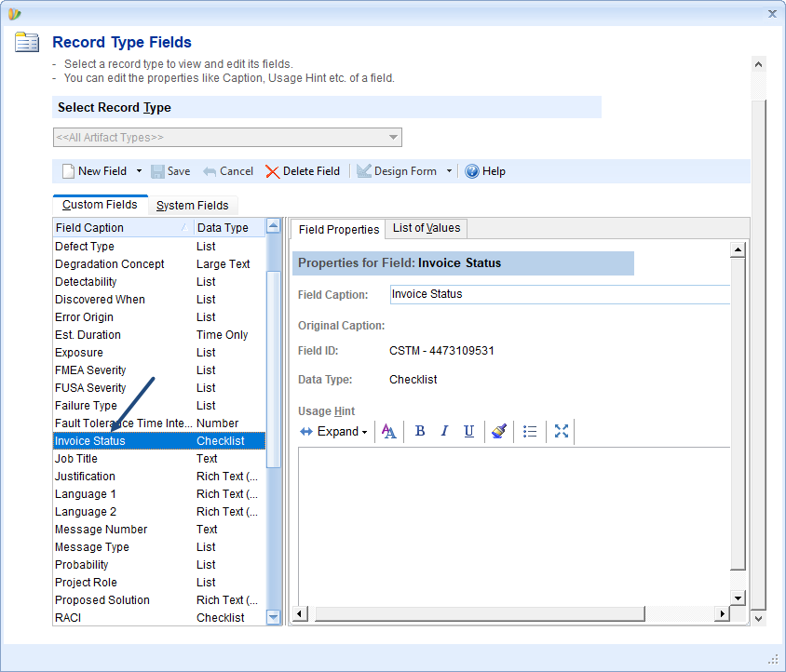The image size is (786, 672).
Task: Select the Message Type field row
Action: pos(159,547)
